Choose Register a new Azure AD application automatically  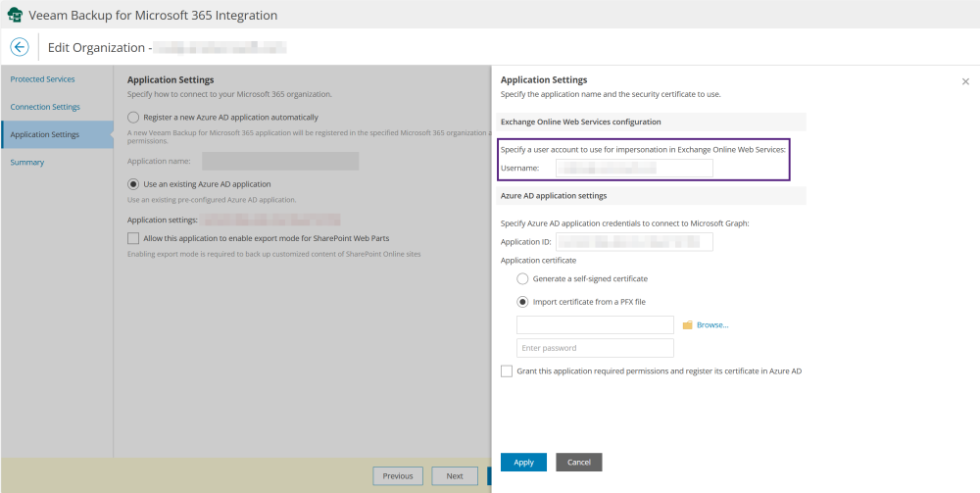tap(133, 117)
